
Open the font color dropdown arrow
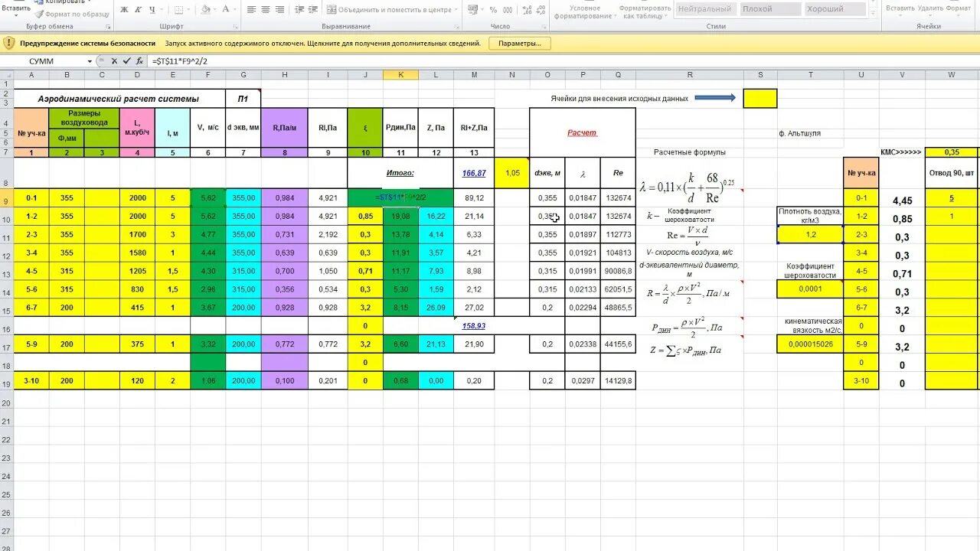(x=237, y=10)
